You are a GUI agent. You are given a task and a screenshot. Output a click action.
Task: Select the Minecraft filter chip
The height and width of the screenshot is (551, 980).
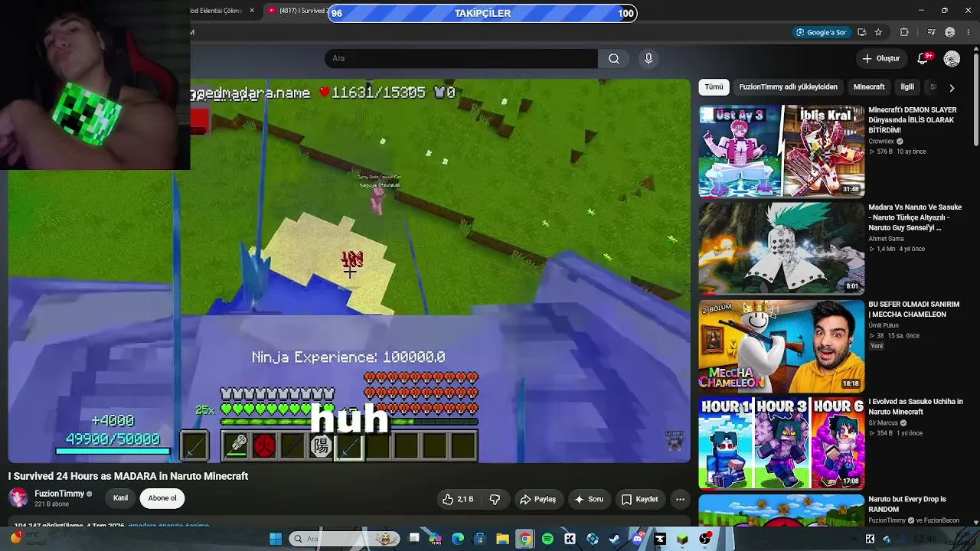869,87
